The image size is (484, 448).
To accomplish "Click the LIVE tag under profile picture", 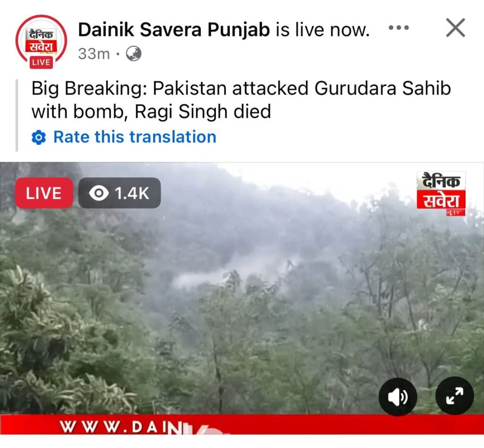I will 41,62.
